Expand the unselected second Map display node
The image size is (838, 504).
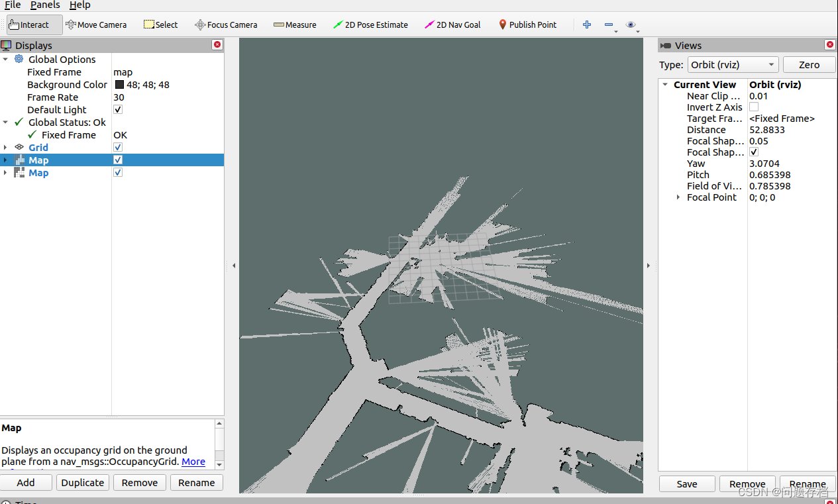point(5,172)
